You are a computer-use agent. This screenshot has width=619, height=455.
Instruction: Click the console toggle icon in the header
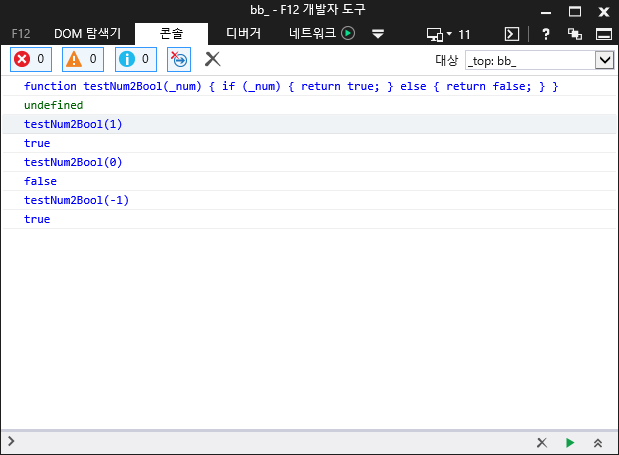point(511,33)
